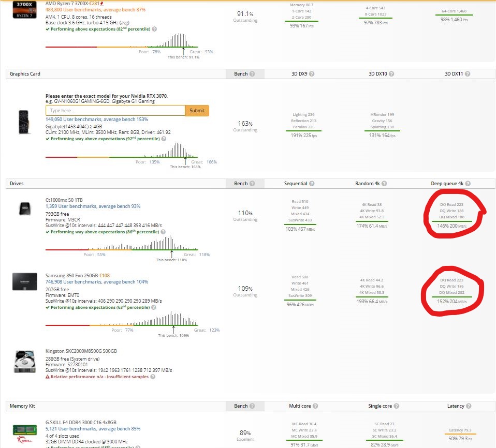Click help icon beside GPU 92nd percentile

tap(164, 139)
